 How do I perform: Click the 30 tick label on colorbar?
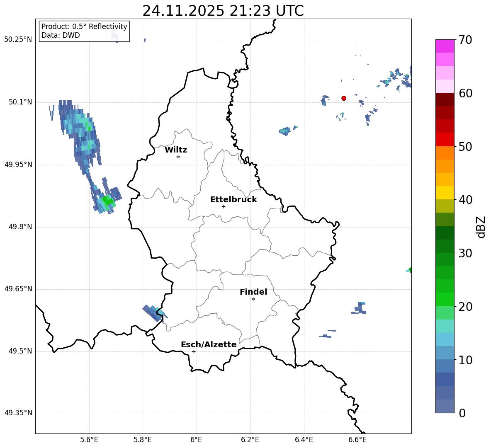[465, 253]
